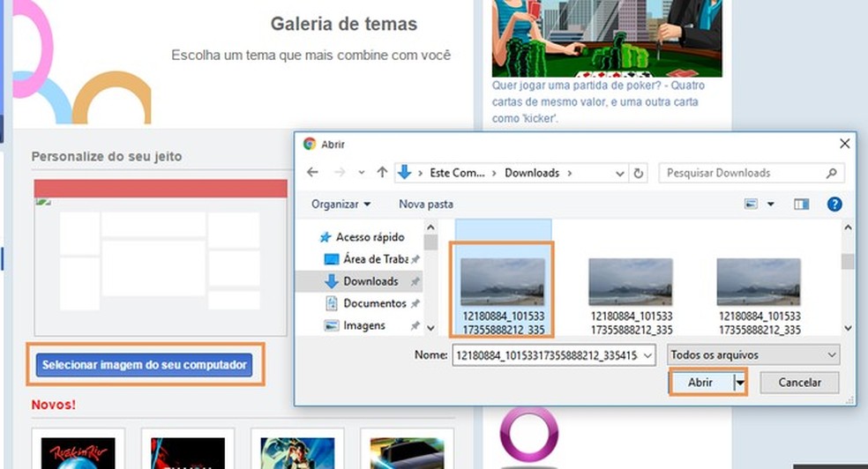The image size is (868, 469).
Task: Open Área de Trabalho in navigation pane
Action: coord(366,259)
